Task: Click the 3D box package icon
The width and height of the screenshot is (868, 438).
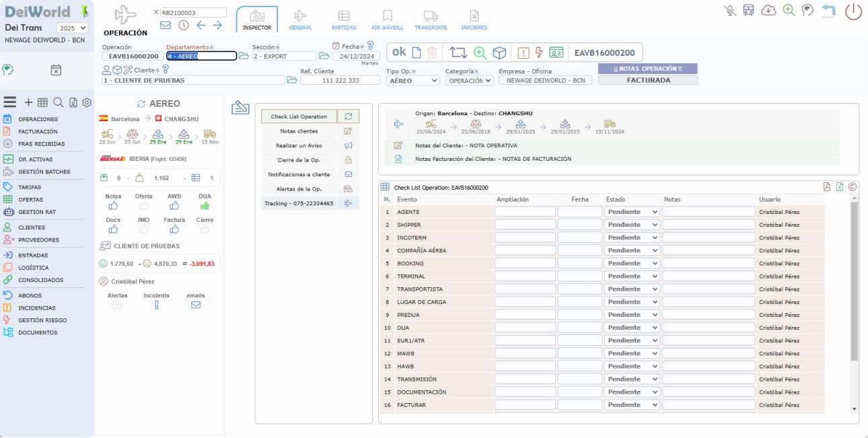Action: (x=499, y=52)
